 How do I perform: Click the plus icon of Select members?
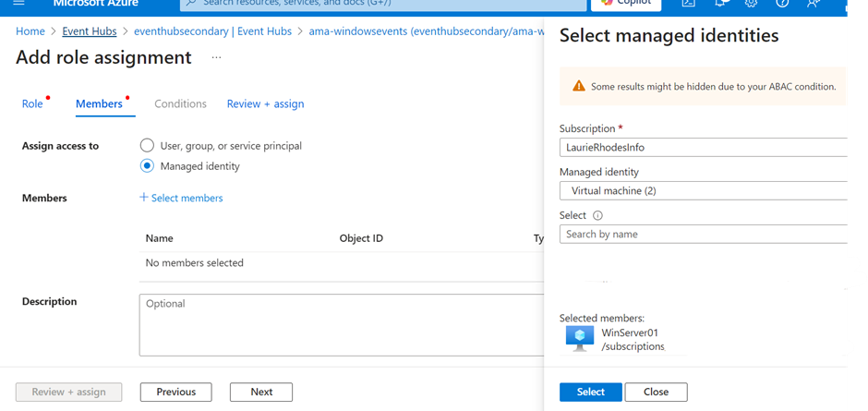[144, 198]
